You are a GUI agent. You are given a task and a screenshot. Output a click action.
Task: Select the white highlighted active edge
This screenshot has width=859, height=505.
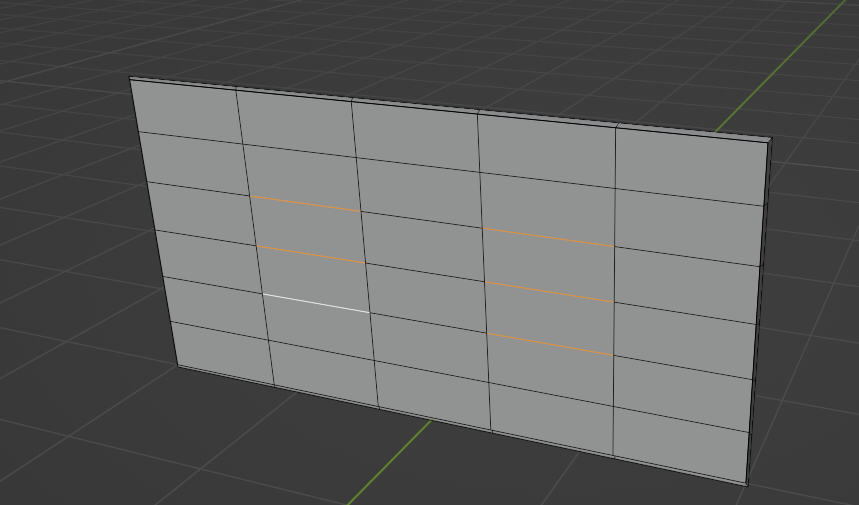(317, 303)
